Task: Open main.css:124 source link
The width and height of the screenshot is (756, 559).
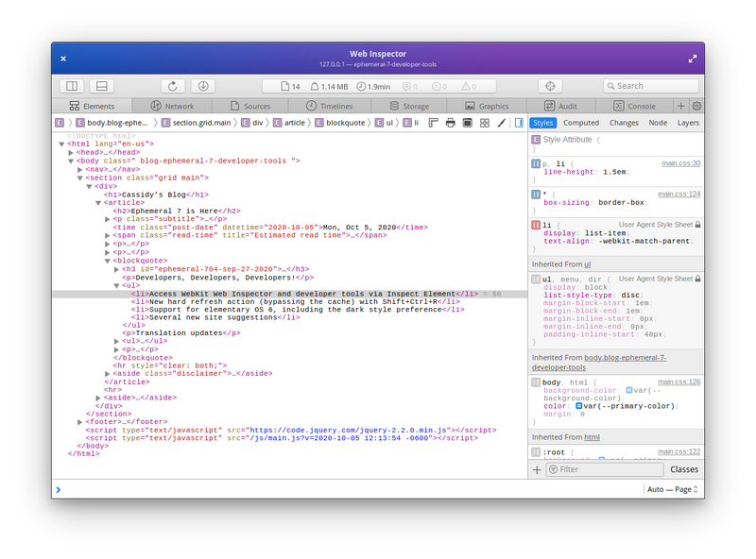Action: tap(679, 194)
